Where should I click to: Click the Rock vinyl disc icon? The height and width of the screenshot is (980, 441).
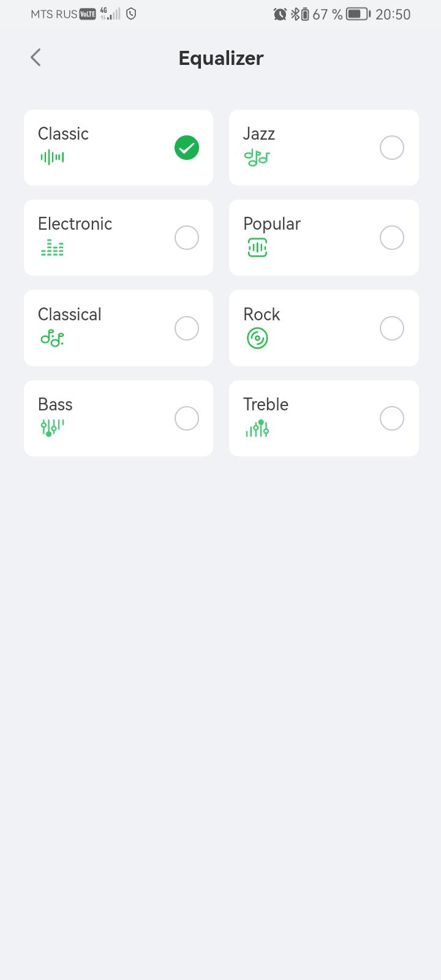257,338
